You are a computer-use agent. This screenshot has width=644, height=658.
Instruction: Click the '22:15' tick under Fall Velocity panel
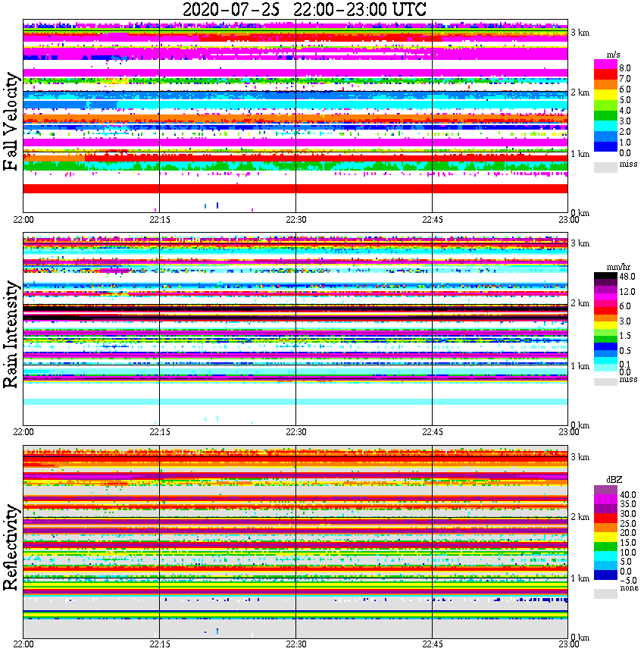click(x=160, y=220)
